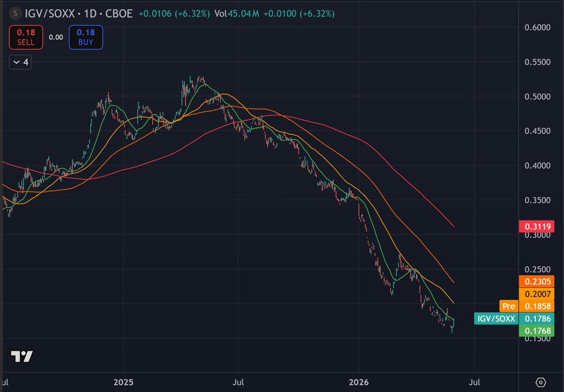Open chart settings hexagon icon
Image resolution: width=564 pixels, height=392 pixels.
540,382
